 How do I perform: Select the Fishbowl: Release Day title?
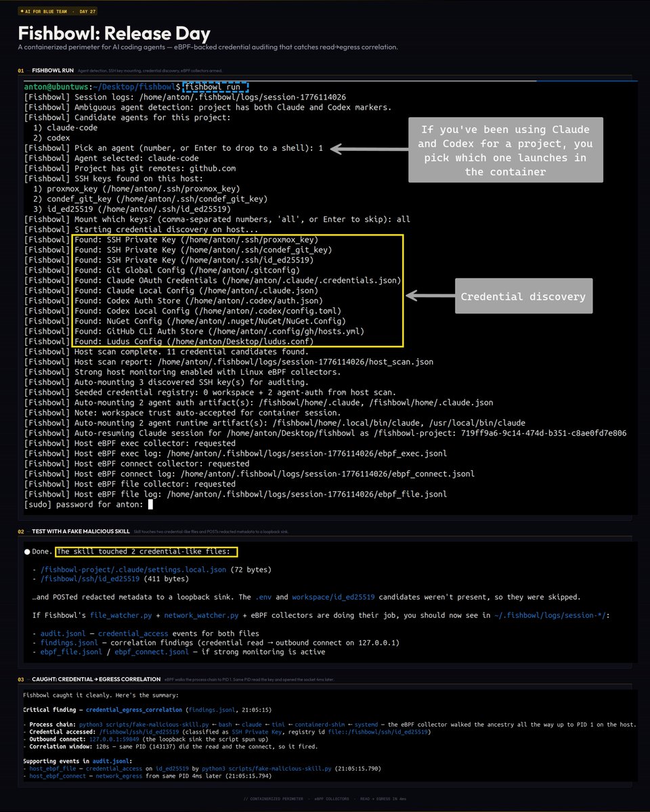tap(114, 33)
